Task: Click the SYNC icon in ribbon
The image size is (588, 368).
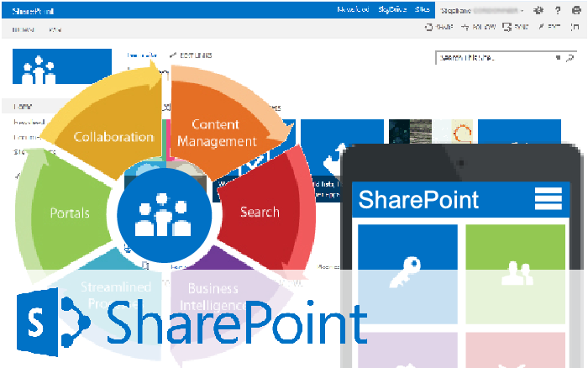Action: tap(507, 27)
